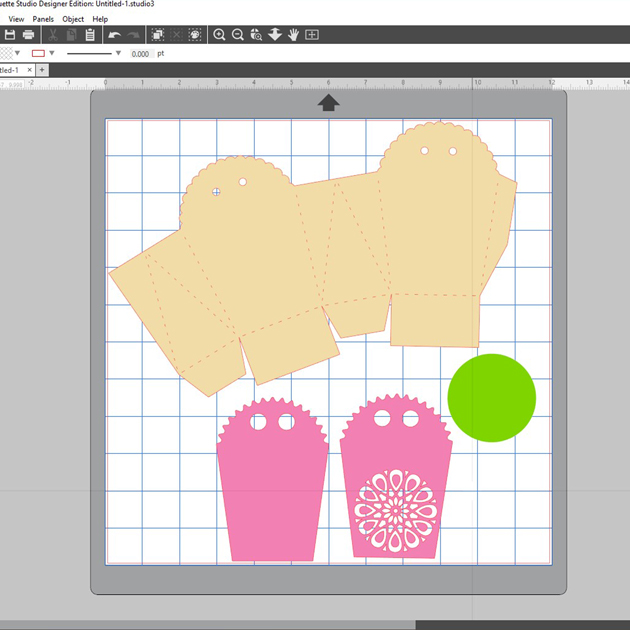The image size is (630, 630).
Task: Open the View menu
Action: [x=16, y=19]
